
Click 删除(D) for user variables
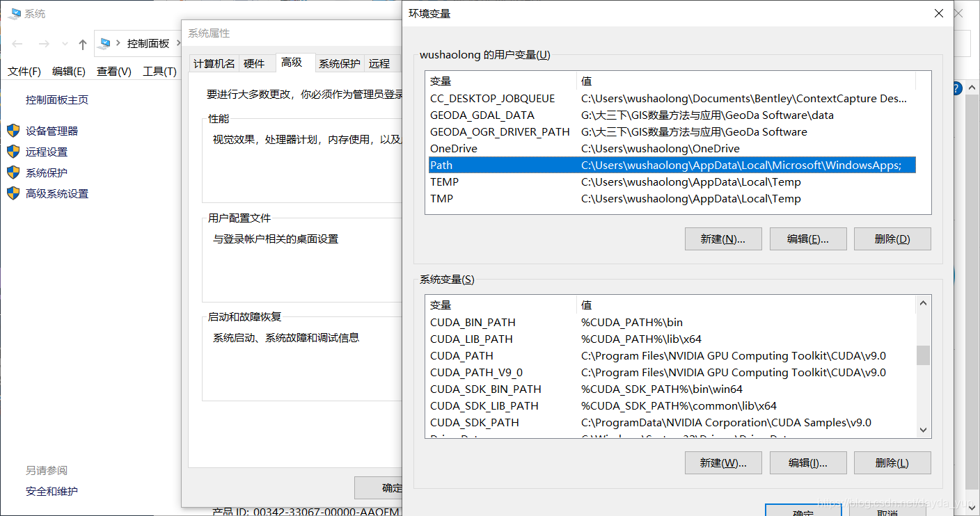(892, 239)
